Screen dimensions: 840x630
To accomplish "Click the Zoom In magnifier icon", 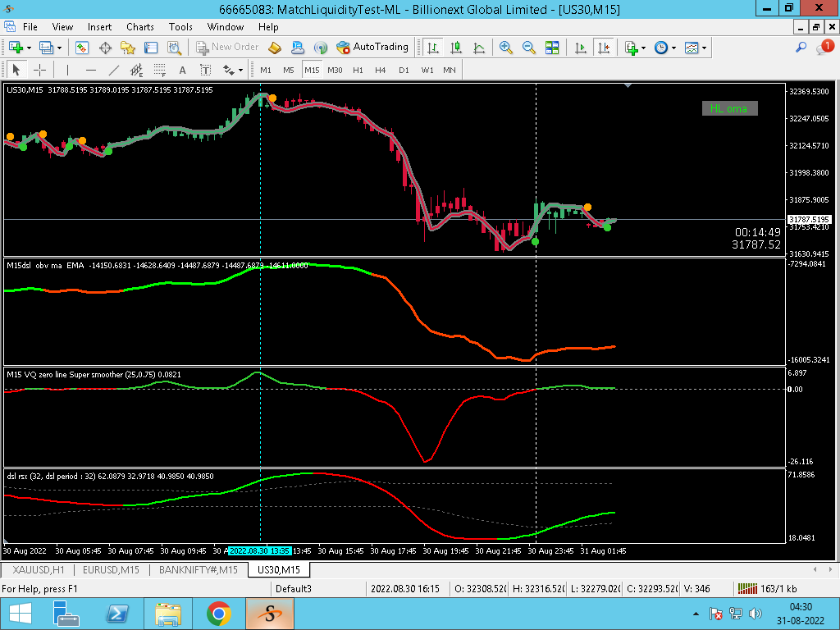I will [x=505, y=48].
